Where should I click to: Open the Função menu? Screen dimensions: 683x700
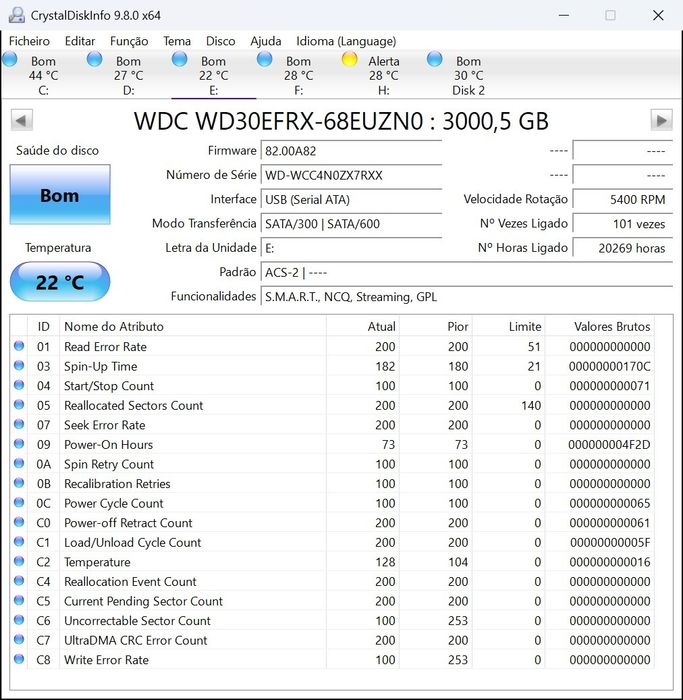click(x=129, y=41)
